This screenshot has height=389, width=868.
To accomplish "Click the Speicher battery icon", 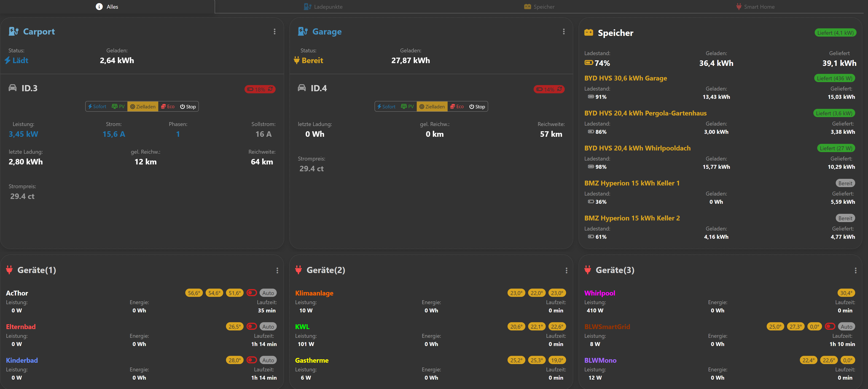I will (588, 33).
